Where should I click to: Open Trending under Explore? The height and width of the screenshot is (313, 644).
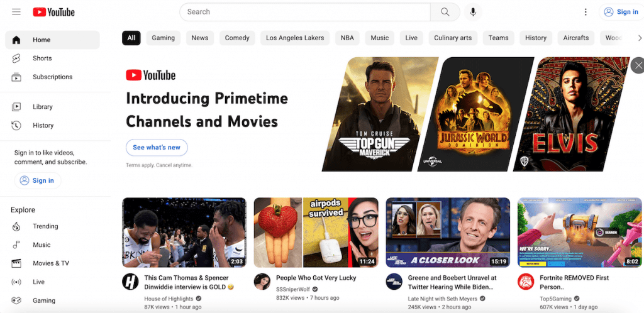pos(52,226)
